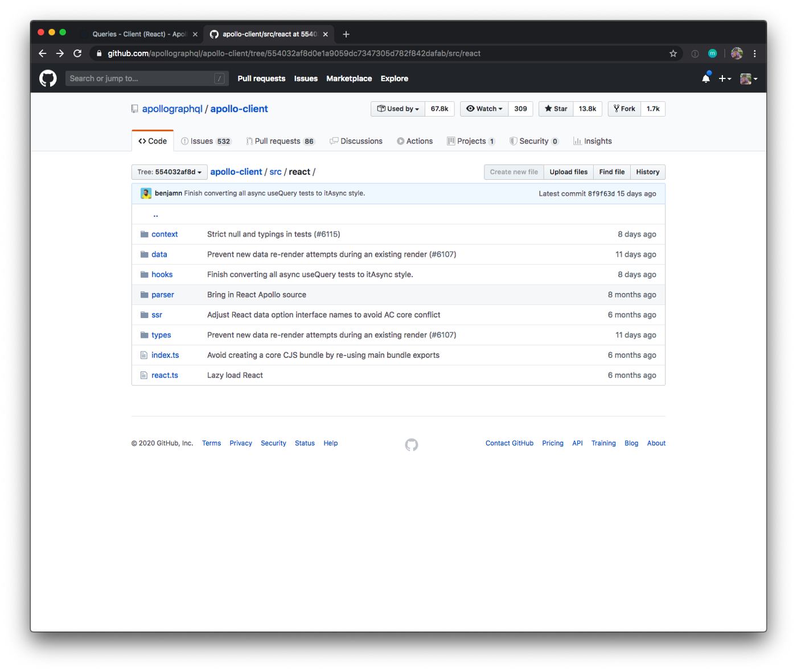Click the ssr folder icon
The image size is (797, 672).
point(144,315)
